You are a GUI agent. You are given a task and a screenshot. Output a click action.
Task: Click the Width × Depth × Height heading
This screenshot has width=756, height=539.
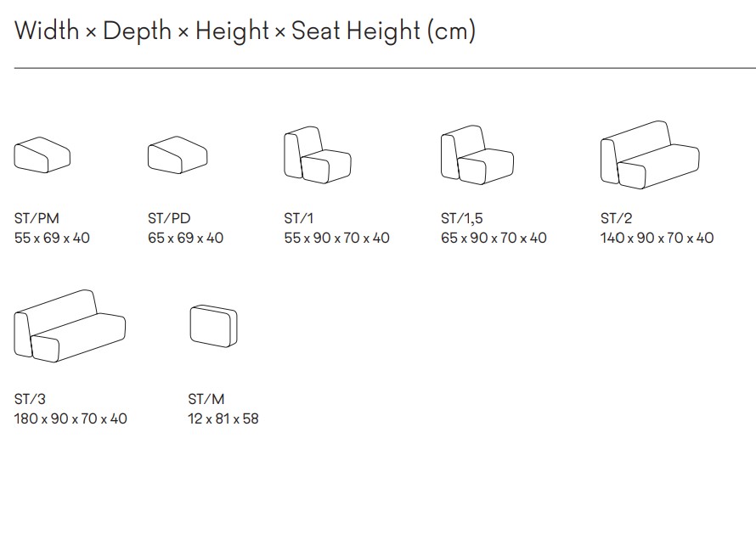point(245,31)
